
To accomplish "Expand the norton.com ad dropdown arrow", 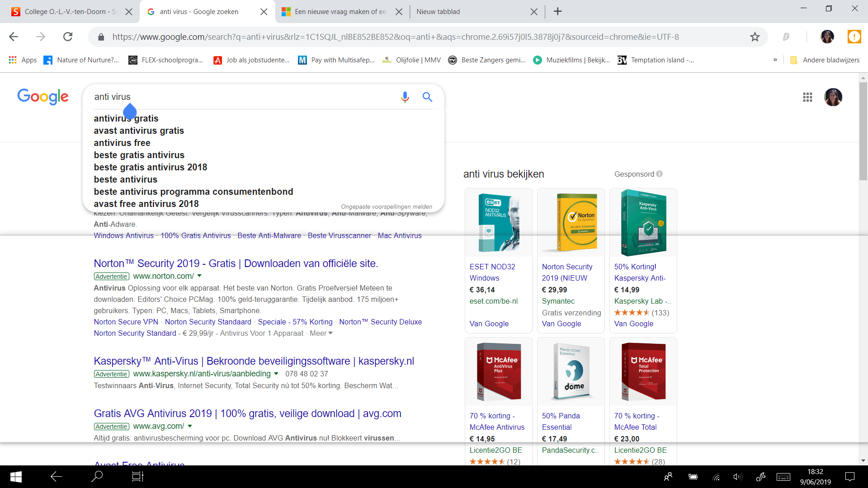I will [199, 276].
